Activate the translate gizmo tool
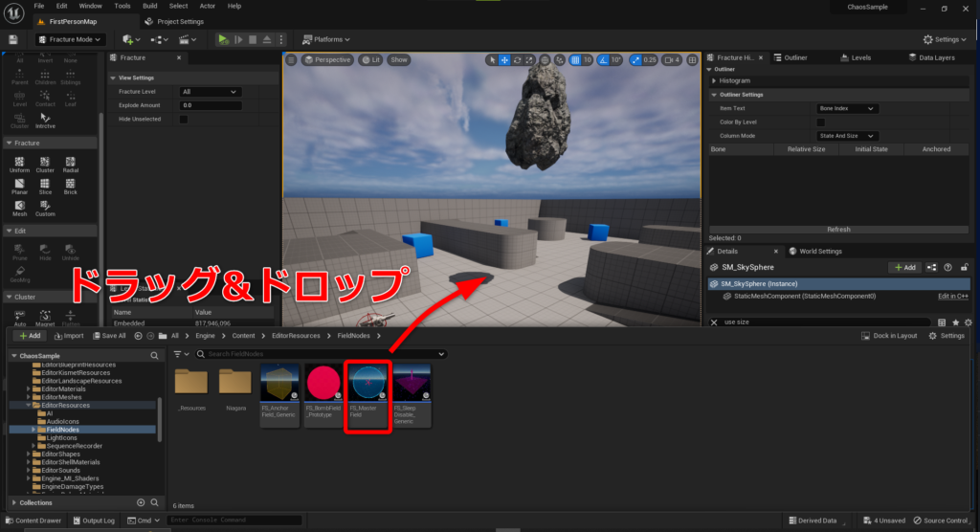Viewport: 980px width, 532px height. coord(504,60)
